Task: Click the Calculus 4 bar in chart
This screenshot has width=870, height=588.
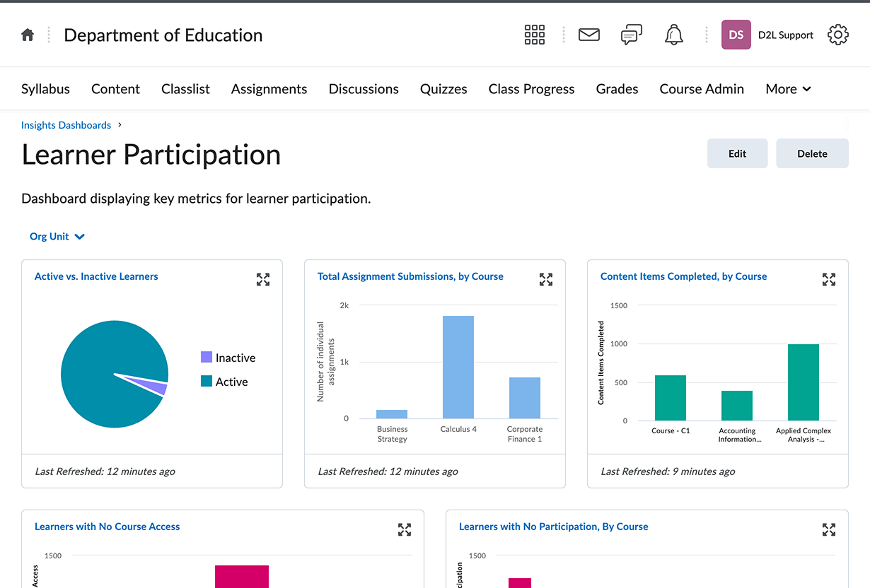Action: click(x=458, y=367)
